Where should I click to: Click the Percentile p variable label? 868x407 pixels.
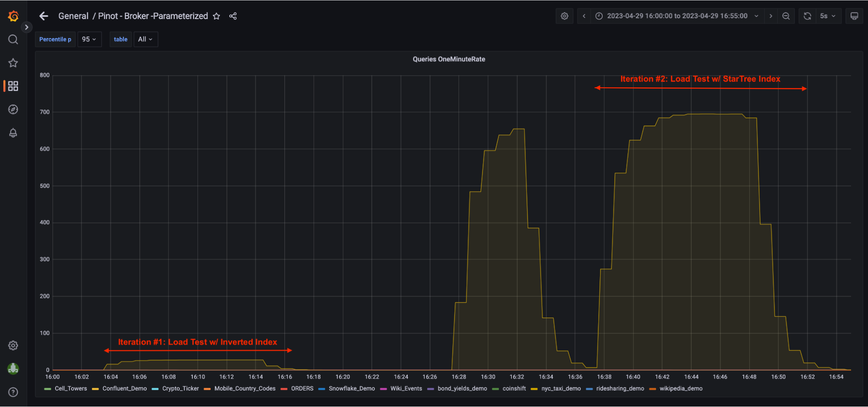(55, 39)
